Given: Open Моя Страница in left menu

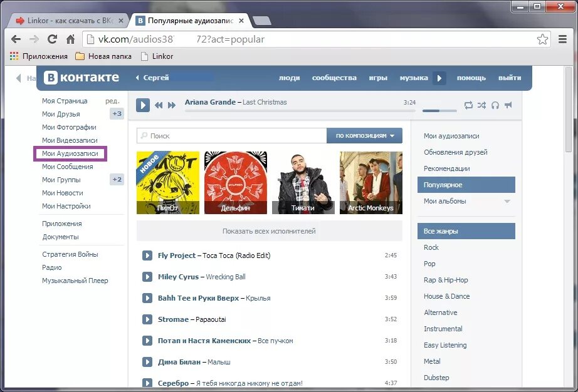Looking at the screenshot, I should pyautogui.click(x=65, y=101).
